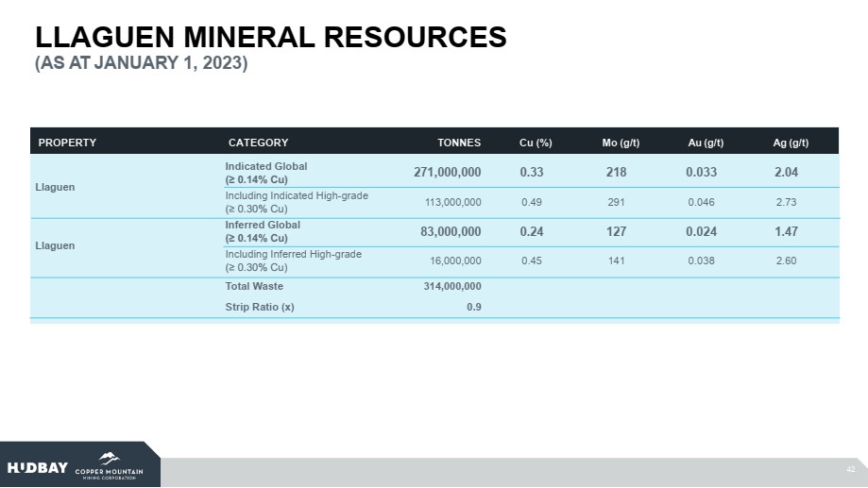Select the LLAGUEN MINERAL RESOURCES title
Screen dimensions: 868x488
click(271, 37)
